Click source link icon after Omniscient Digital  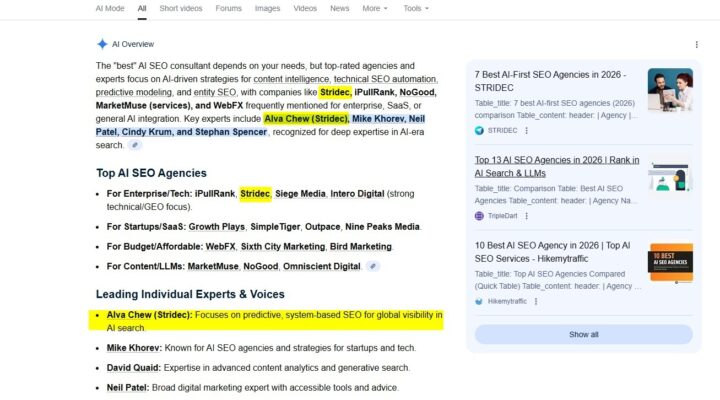(373, 266)
